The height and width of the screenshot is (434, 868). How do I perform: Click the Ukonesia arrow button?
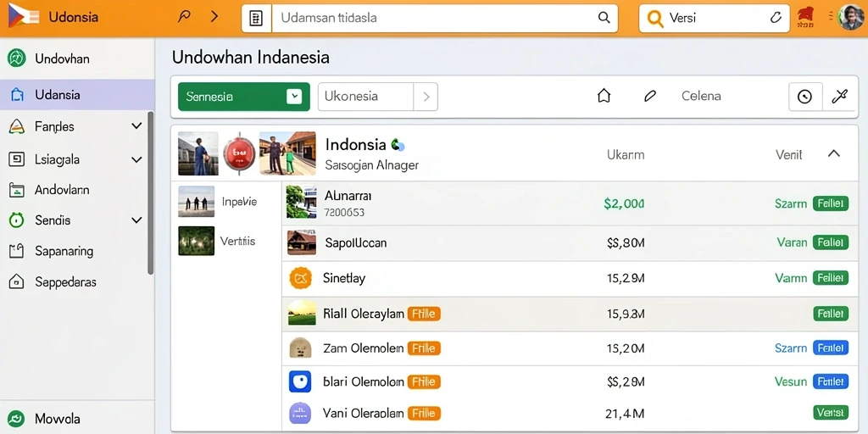[x=426, y=97]
